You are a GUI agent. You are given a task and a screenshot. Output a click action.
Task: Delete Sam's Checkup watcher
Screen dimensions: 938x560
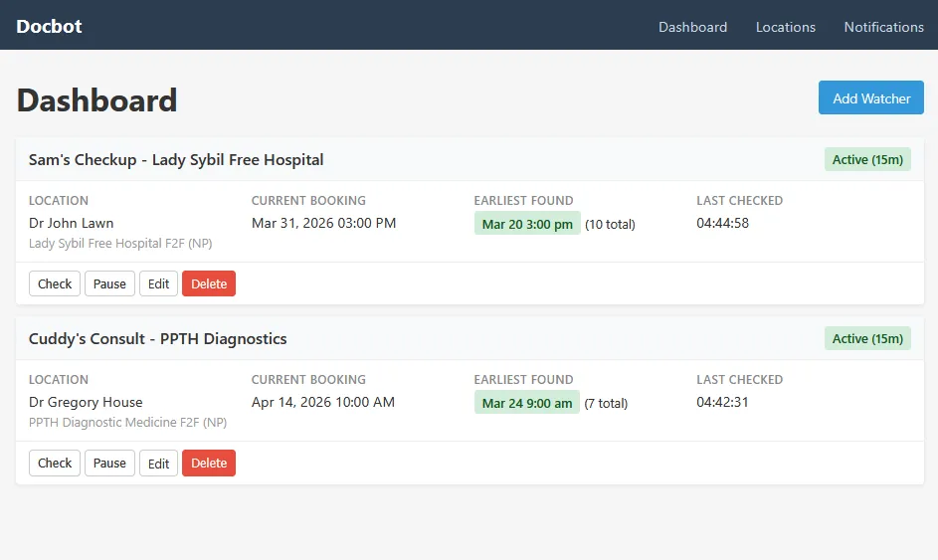(x=209, y=283)
